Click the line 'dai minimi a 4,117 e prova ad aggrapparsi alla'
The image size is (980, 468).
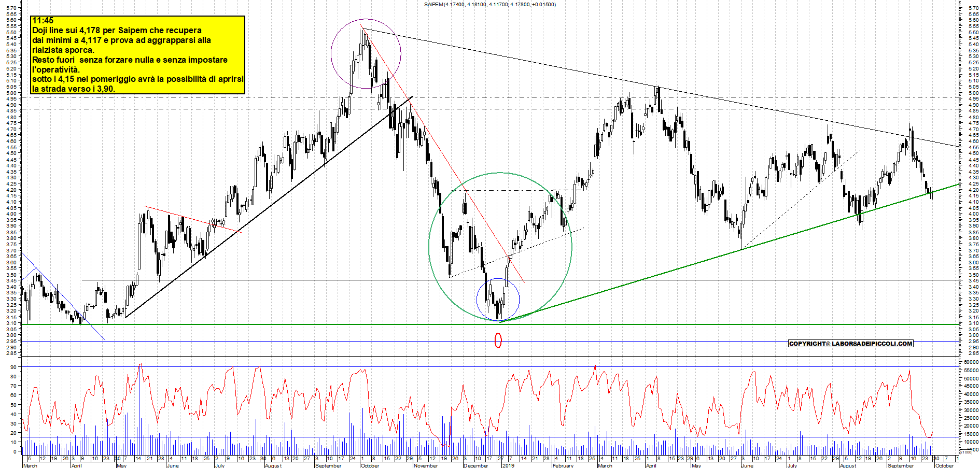click(121, 40)
